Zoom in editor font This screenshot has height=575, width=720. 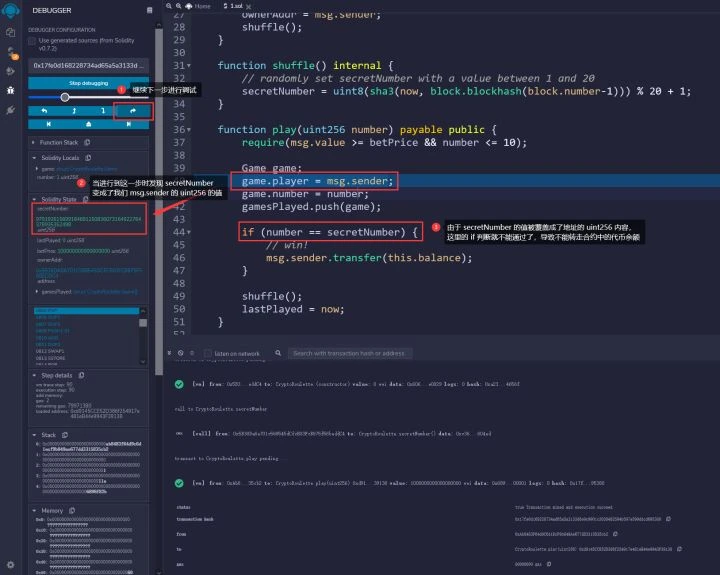coord(179,6)
